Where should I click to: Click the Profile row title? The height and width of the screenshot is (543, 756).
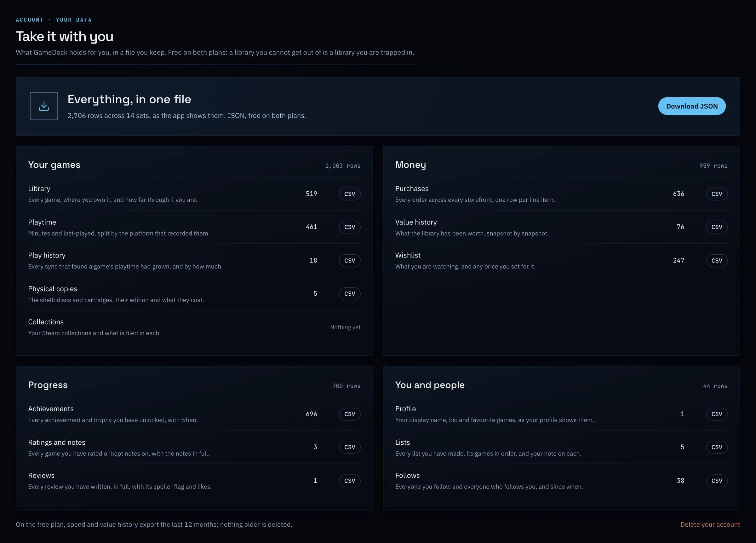pos(406,408)
